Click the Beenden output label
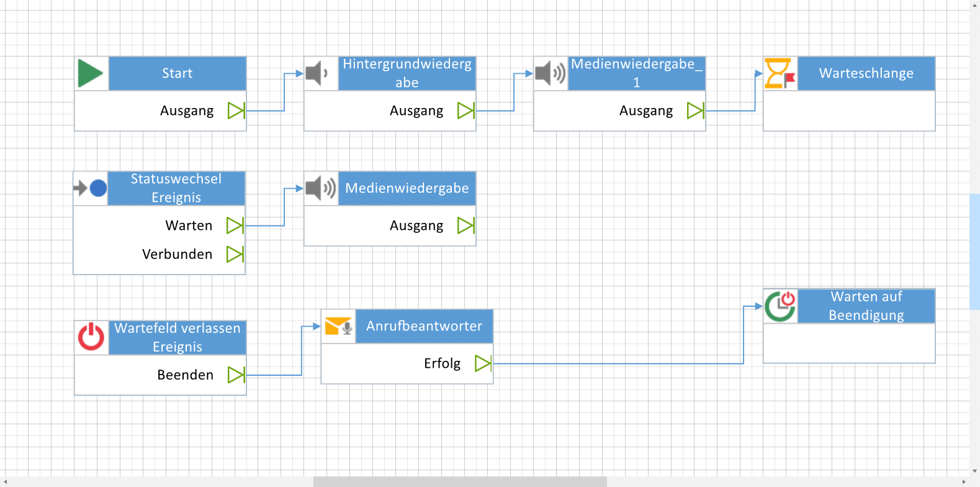 (185, 375)
